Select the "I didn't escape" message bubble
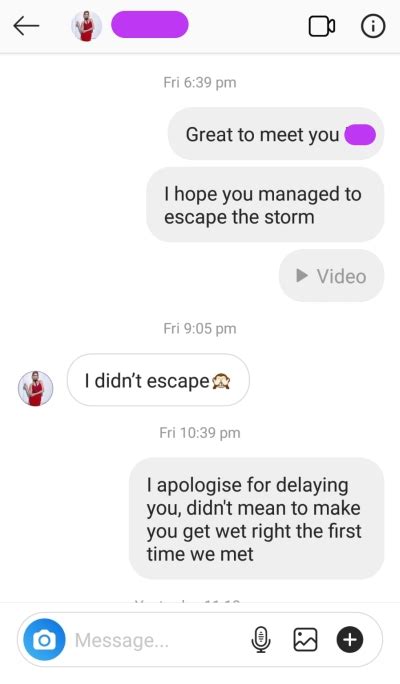400x684 pixels. coord(158,380)
